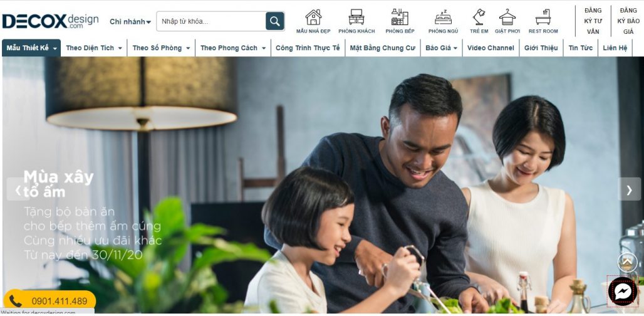Click the back-to-top arrow button
Screen dimensions: 644x316
point(627,262)
